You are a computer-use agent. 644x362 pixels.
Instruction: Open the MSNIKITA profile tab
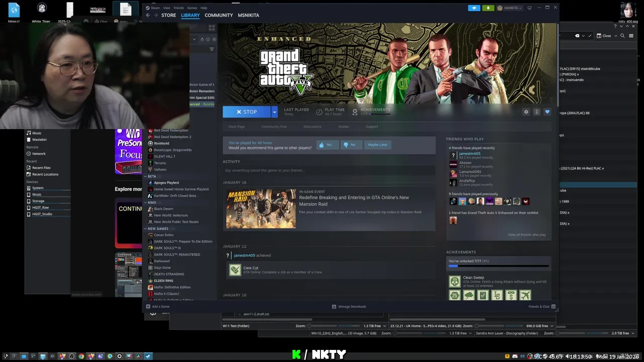[249, 15]
